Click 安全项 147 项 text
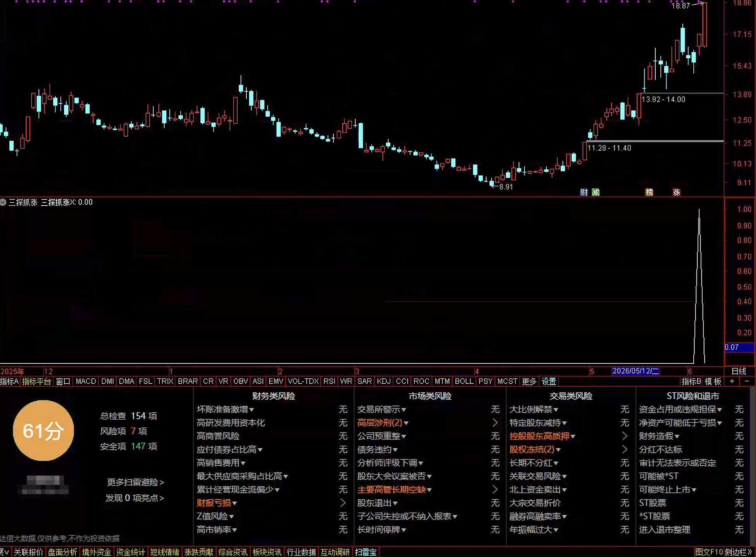756x557 pixels. pyautogui.click(x=128, y=446)
